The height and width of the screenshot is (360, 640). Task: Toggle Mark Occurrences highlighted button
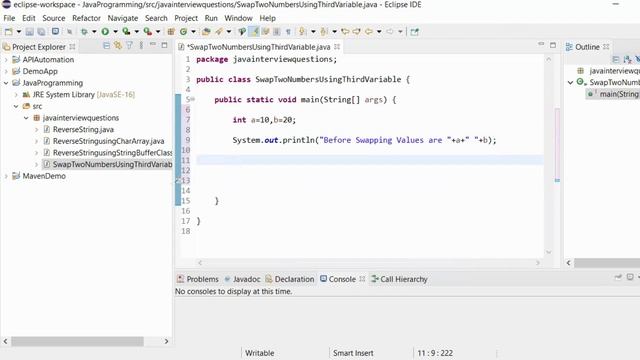tap(254, 31)
